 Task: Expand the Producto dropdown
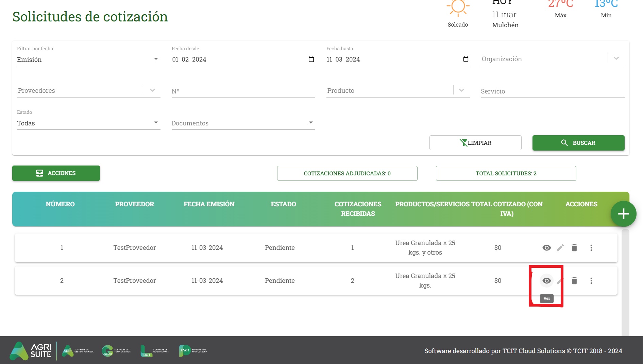pyautogui.click(x=461, y=90)
